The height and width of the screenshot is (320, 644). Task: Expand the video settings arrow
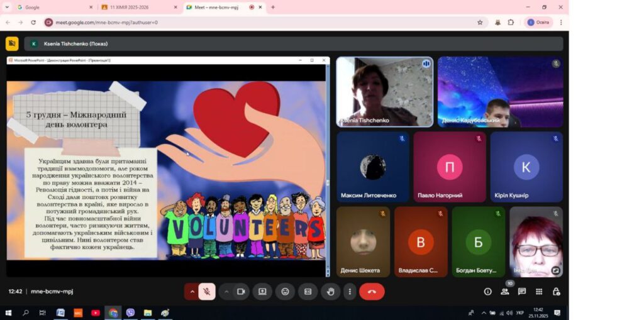[226, 292]
